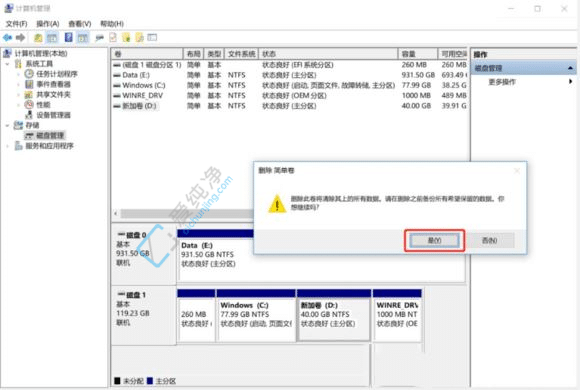Click the volume icon beside WINRE_DRV row
This screenshot has width=580, height=390.
(x=117, y=95)
